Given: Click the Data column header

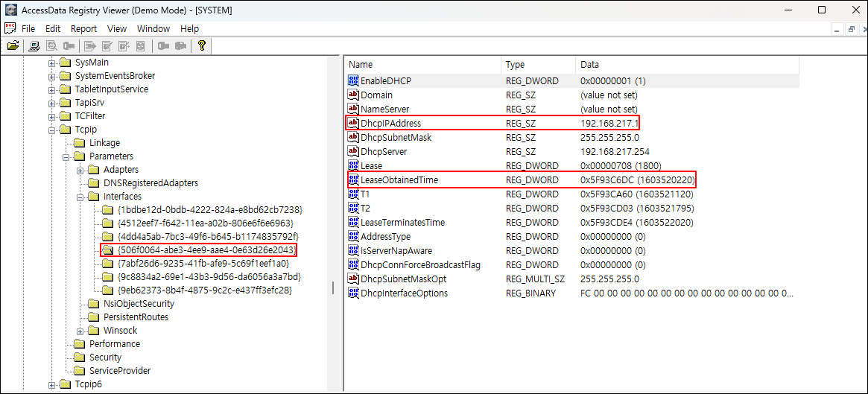Looking at the screenshot, I should coord(687,65).
